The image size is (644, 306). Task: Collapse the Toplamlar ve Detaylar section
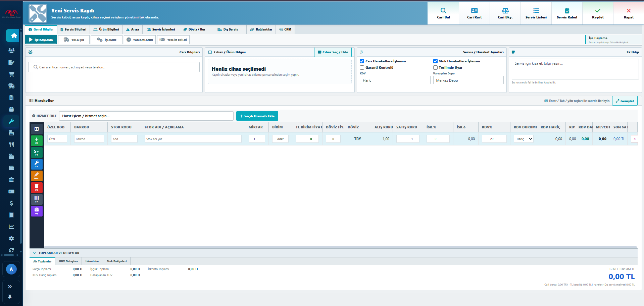point(34,253)
